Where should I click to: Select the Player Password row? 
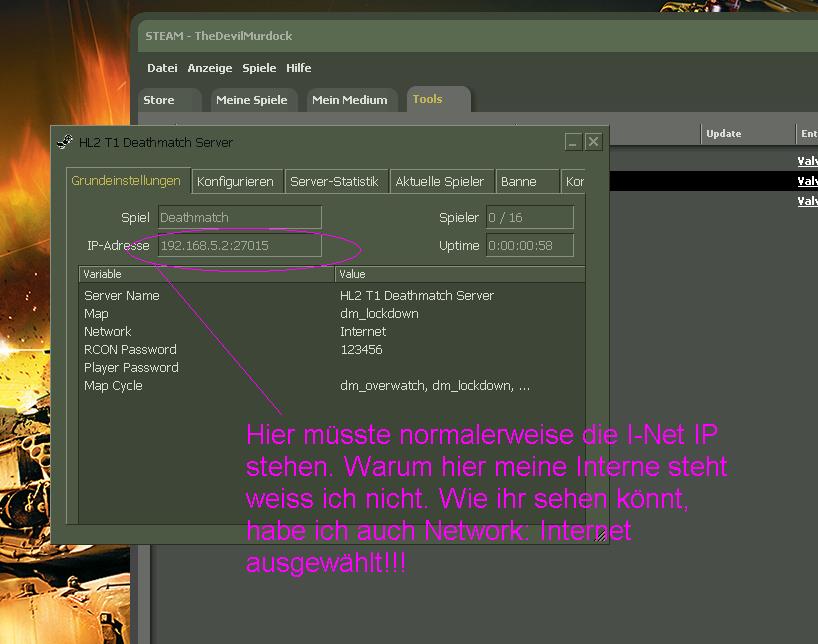[x=332, y=367]
